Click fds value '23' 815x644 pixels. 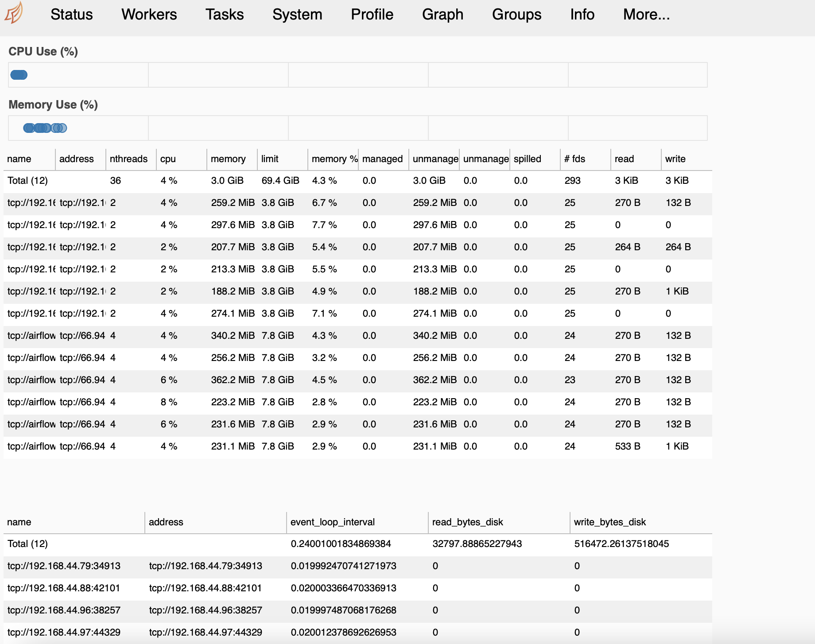[x=570, y=380]
